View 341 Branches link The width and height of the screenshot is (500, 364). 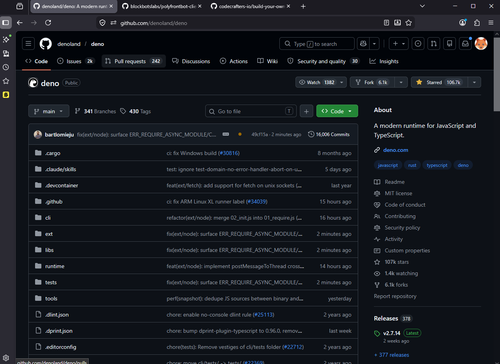[x=95, y=111]
